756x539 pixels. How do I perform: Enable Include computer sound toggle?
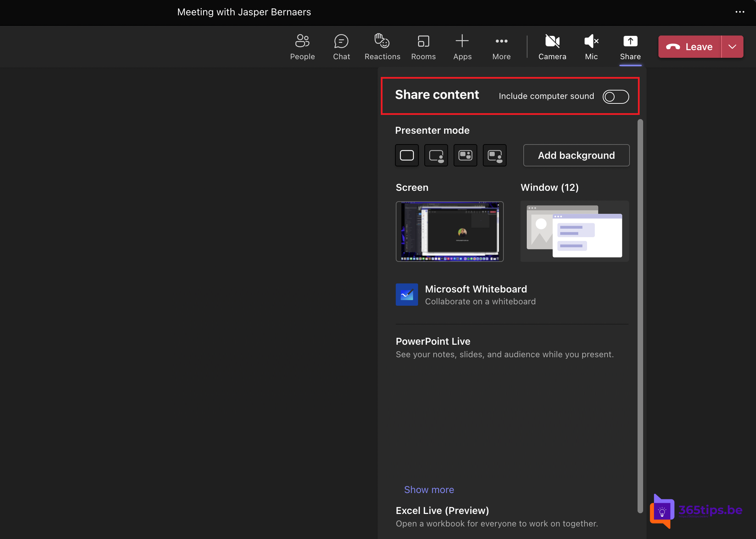(x=615, y=96)
